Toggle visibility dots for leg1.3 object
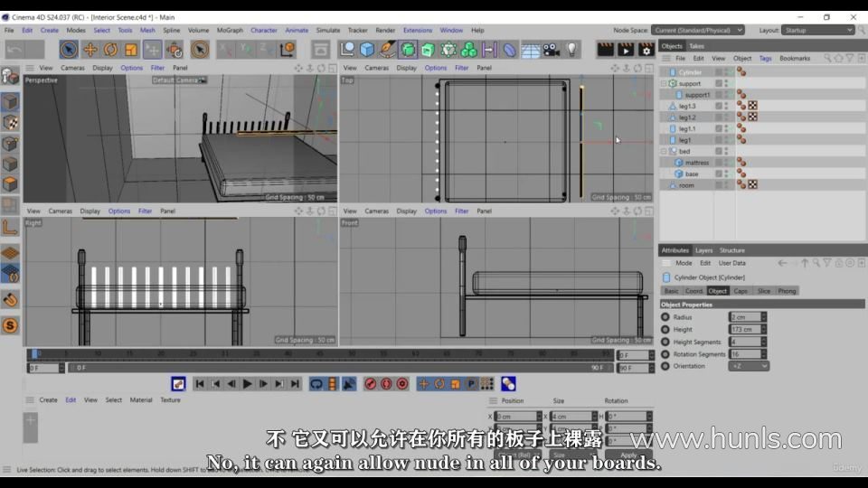868x488 pixels. pos(727,106)
